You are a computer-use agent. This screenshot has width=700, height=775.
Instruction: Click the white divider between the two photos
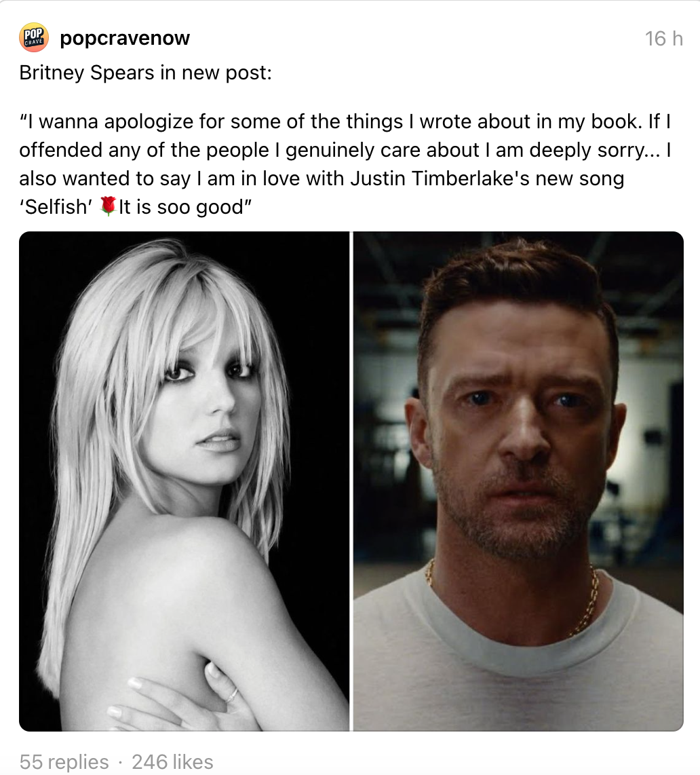351,481
